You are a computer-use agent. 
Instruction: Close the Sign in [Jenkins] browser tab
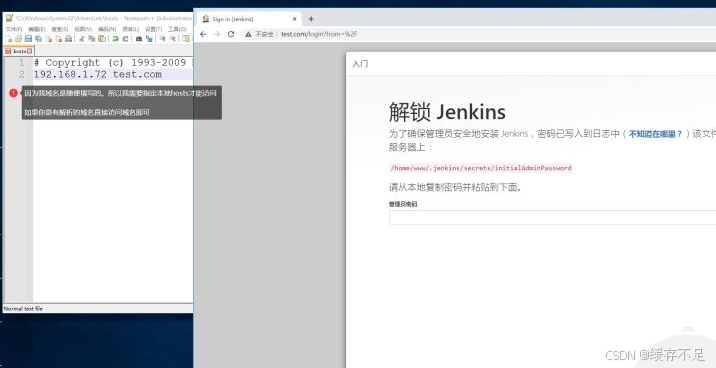click(295, 19)
